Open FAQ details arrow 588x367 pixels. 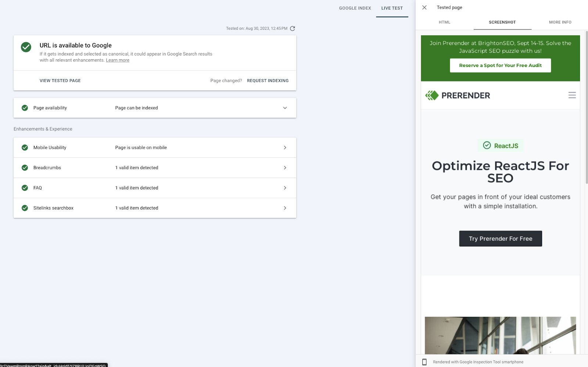pos(285,188)
